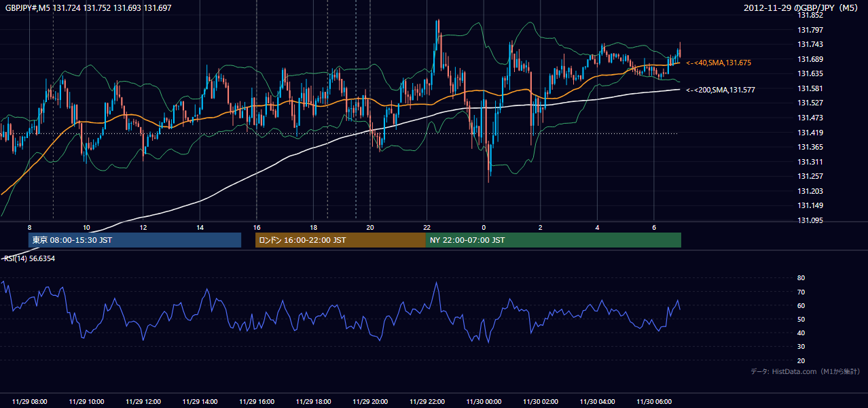Screen dimensions: 868x408
Task: Click RSI scale level 60
Action: click(801, 305)
